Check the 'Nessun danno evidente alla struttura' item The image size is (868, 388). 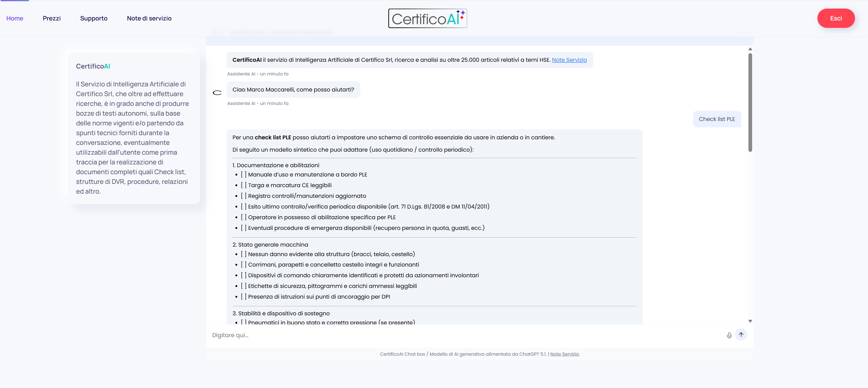(x=244, y=254)
